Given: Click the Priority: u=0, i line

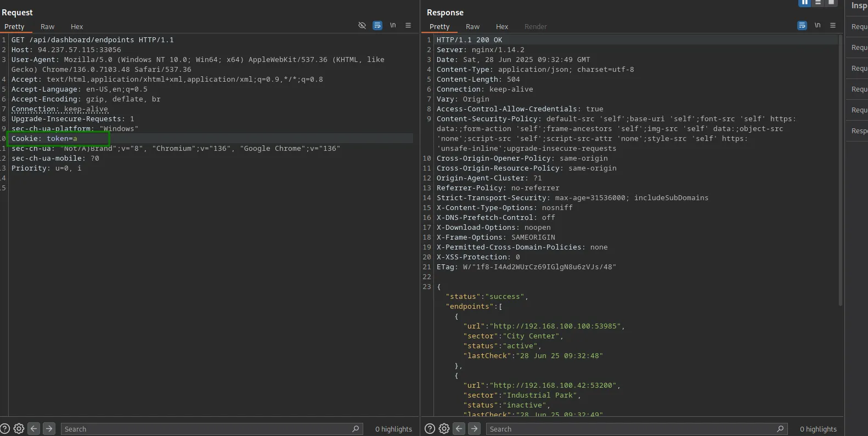Looking at the screenshot, I should [46, 168].
